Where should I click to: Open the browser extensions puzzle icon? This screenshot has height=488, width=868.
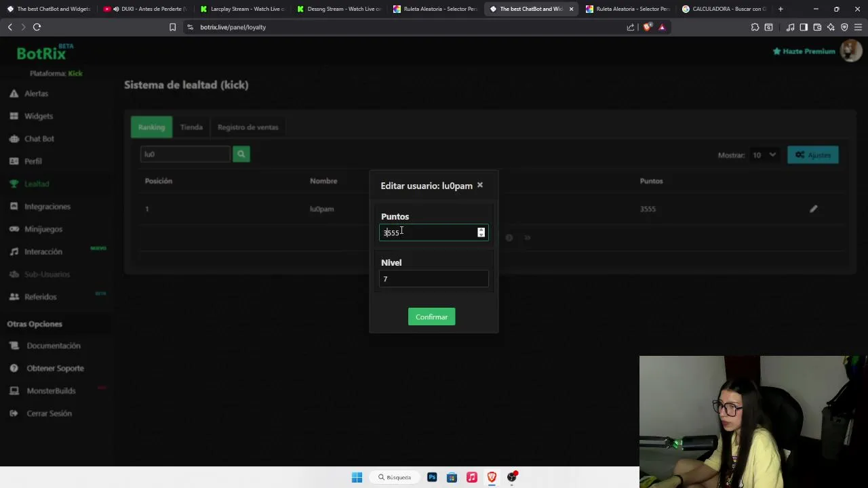point(755,27)
